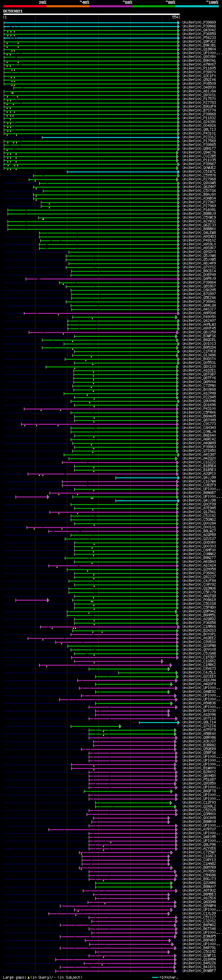Viewport: 222px width, 980px height.
Task: Select the UniRef100_Q4JJ98 label
Action: click(199, 501)
